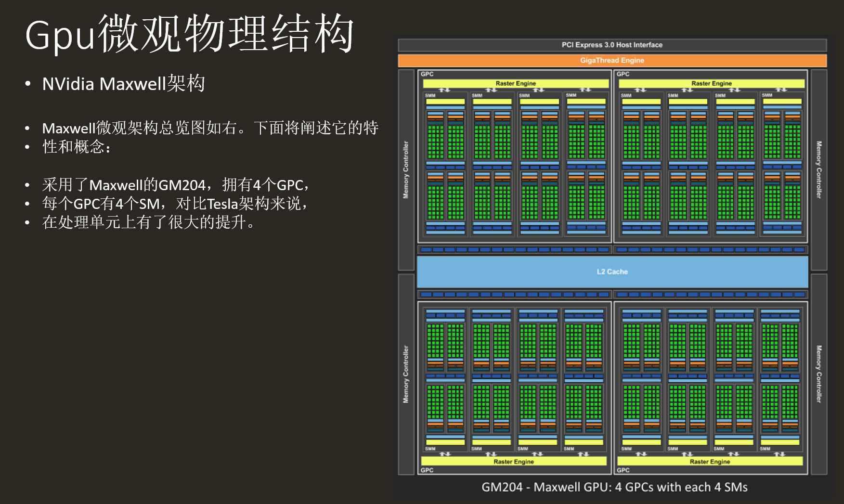Select the bottom-right Raster Engine block

711,461
